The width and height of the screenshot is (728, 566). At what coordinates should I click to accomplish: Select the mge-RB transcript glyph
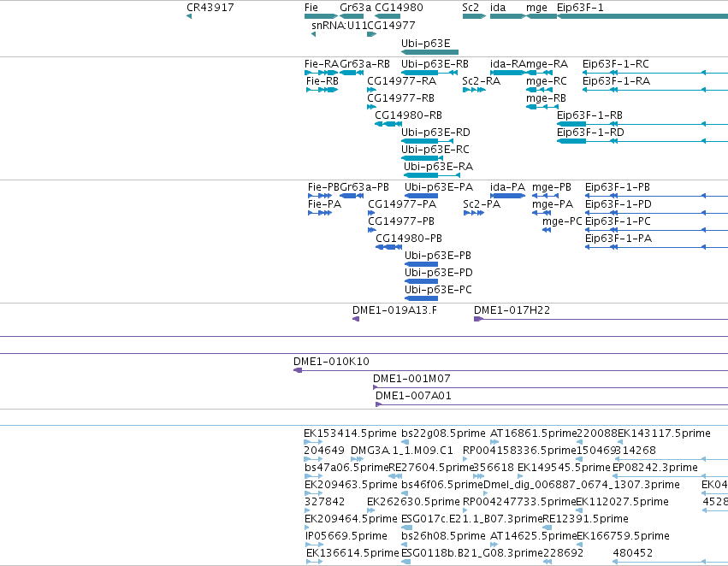pos(542,107)
